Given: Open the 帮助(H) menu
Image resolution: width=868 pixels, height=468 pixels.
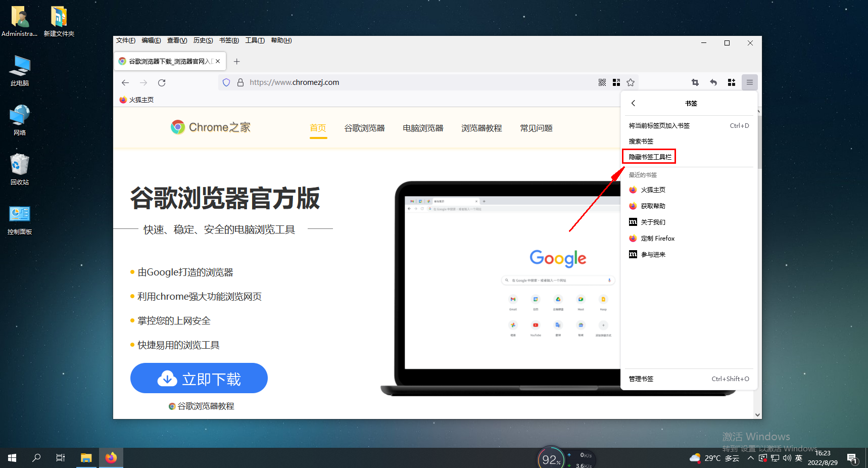Looking at the screenshot, I should (281, 40).
